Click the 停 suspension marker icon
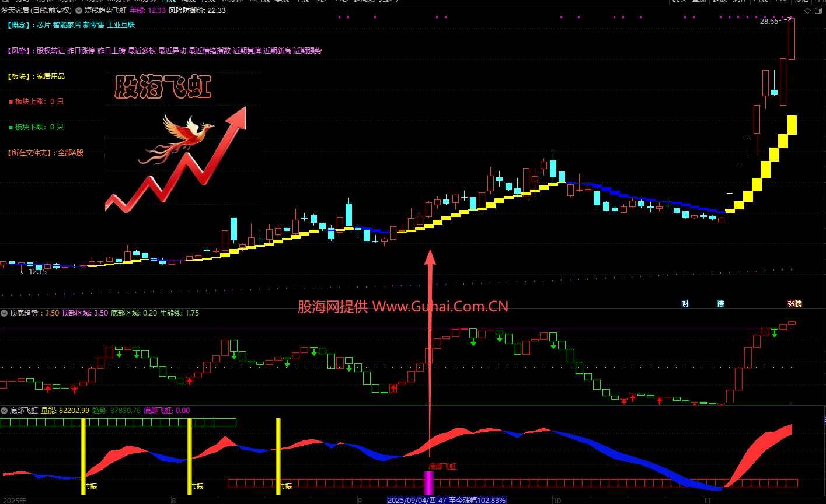826x504 pixels. click(721, 303)
